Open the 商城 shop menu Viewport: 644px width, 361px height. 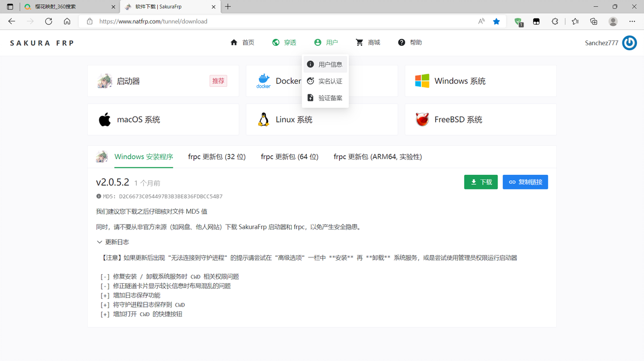368,43
